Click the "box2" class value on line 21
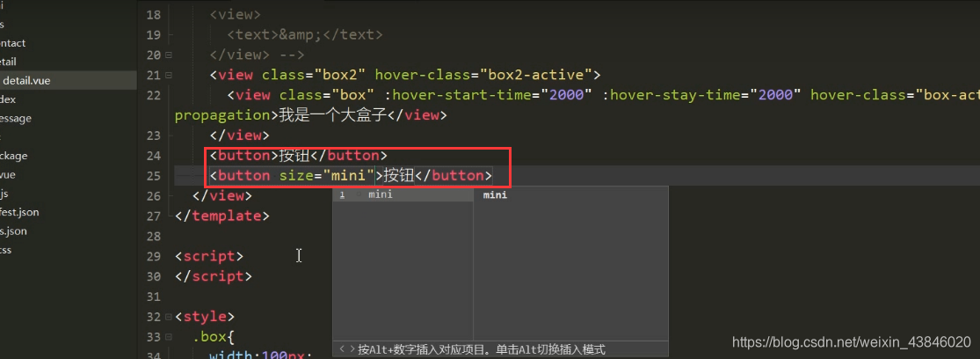The image size is (980, 359). click(x=338, y=76)
